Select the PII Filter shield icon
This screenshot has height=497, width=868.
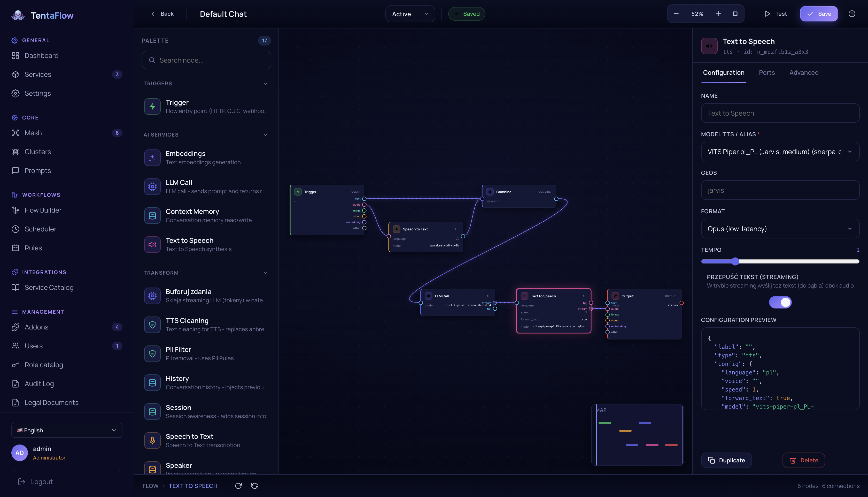click(152, 354)
